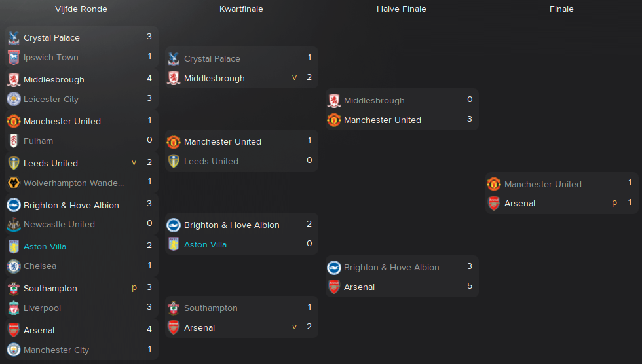
Task: Select Leeds United in the Kwartfinale
Action: (211, 162)
